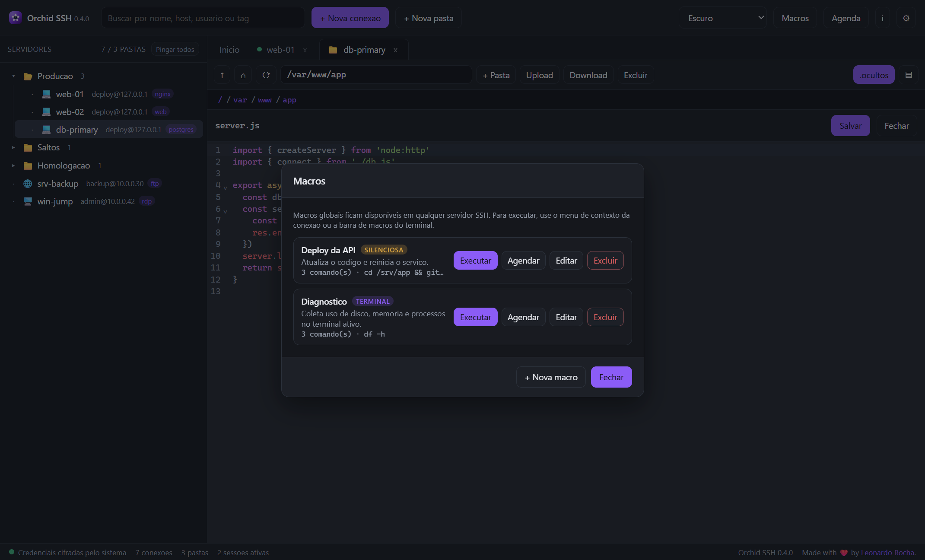
Task: Collapse the Producao folder
Action: click(13, 76)
